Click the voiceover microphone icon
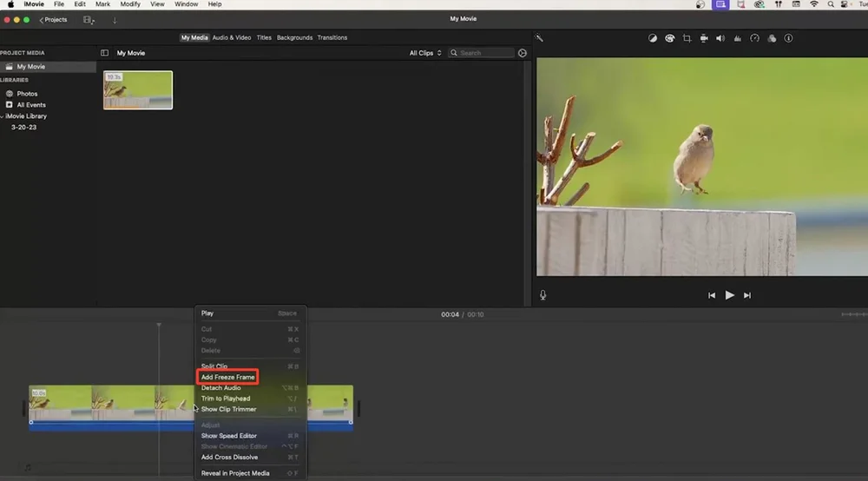The width and height of the screenshot is (868, 481). pyautogui.click(x=543, y=295)
